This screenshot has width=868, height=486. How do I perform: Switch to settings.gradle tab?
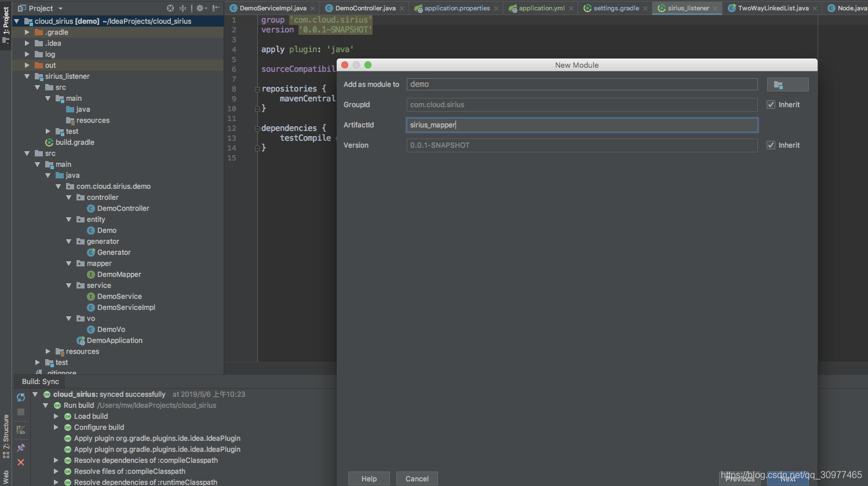[x=616, y=8]
